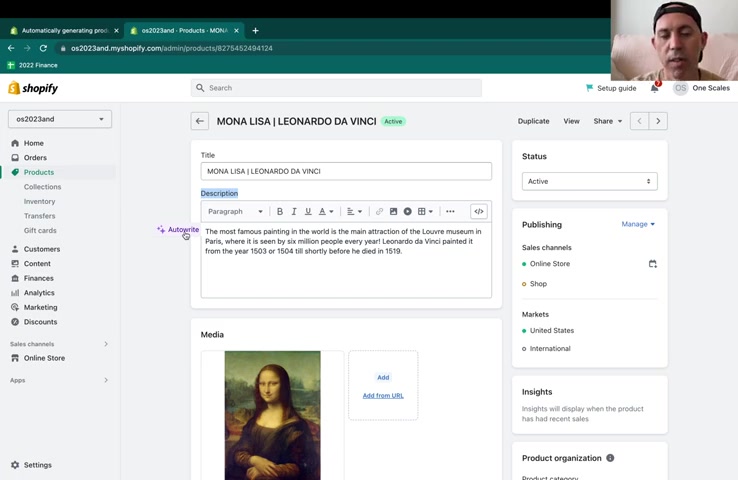Open the Status Active select box
This screenshot has width=738, height=480.
pos(589,181)
